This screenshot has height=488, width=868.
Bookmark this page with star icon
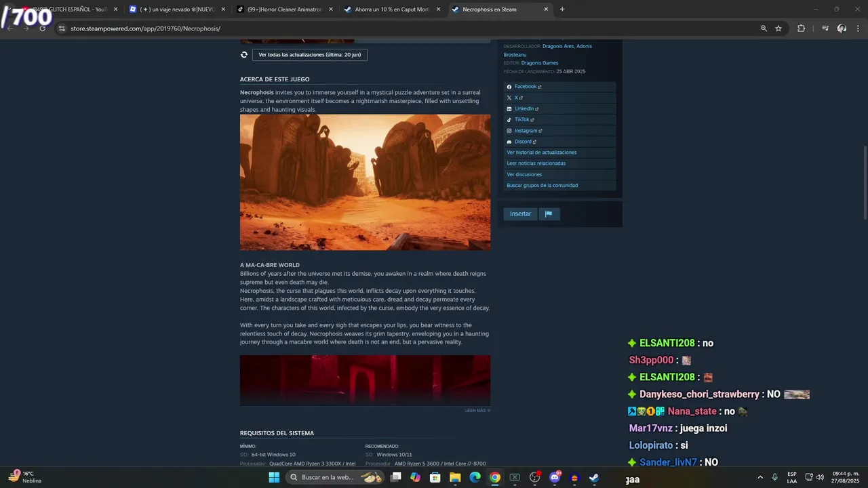[x=778, y=28]
